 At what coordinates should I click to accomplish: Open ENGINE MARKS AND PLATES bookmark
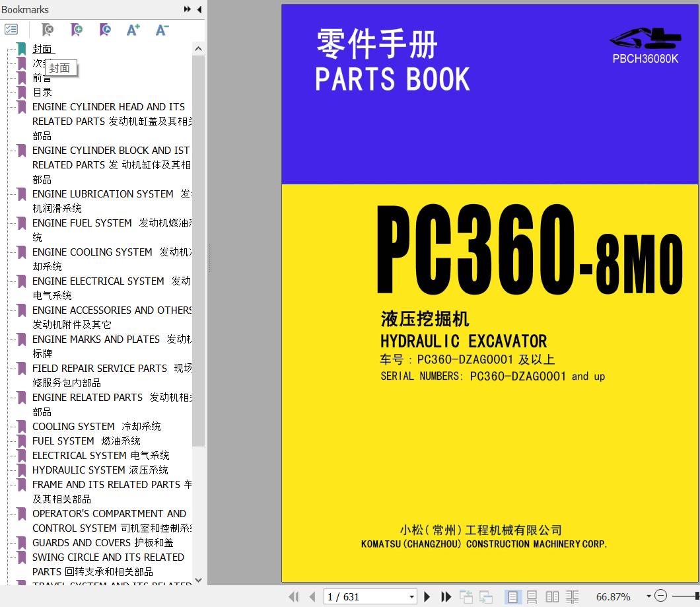click(112, 346)
